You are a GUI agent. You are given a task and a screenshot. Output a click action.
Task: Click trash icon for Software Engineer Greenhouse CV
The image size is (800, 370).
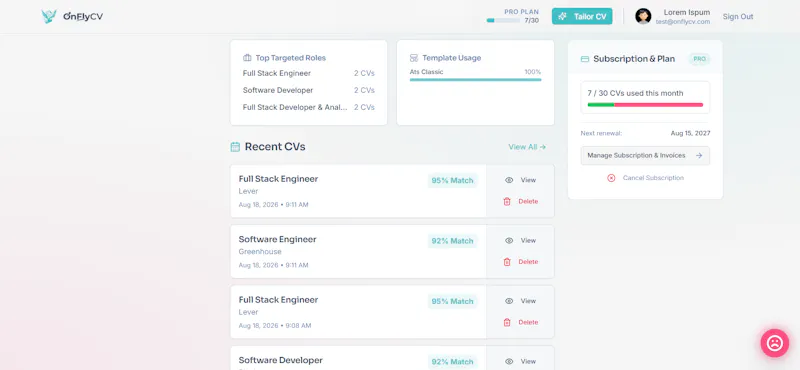pyautogui.click(x=507, y=262)
